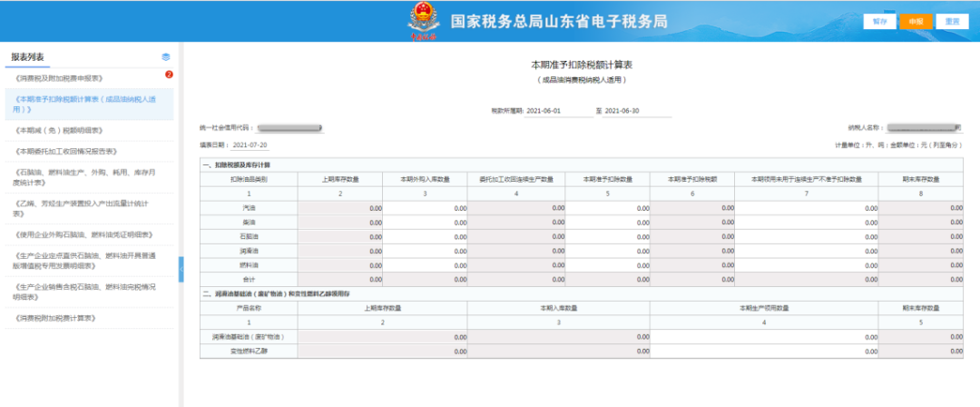Click the 汽油 row label
Viewport: 980px width, 407px height.
(x=249, y=207)
